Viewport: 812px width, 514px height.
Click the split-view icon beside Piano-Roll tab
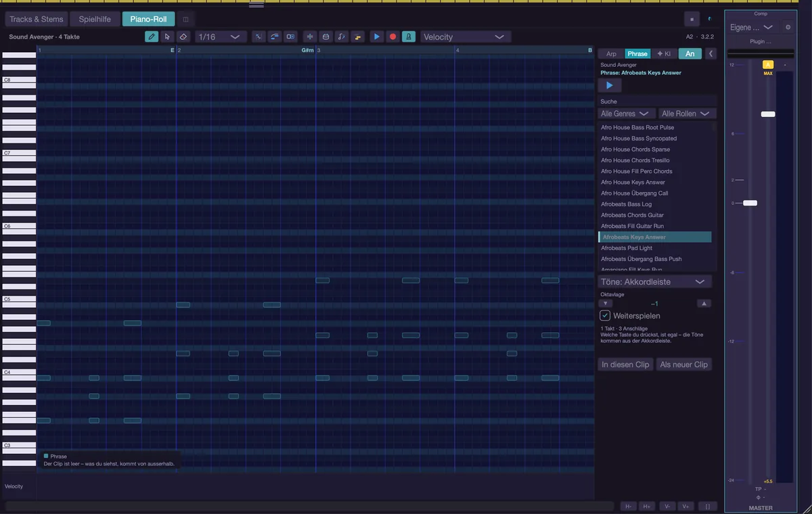point(186,19)
